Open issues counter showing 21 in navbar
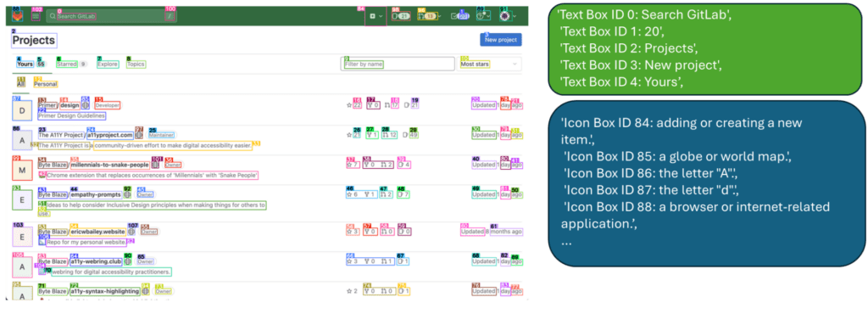The height and width of the screenshot is (314, 868). [401, 17]
